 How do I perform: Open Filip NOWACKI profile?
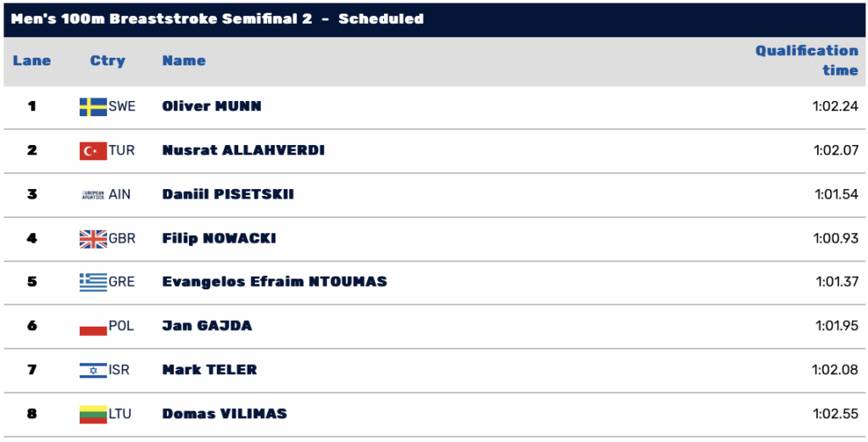point(220,238)
